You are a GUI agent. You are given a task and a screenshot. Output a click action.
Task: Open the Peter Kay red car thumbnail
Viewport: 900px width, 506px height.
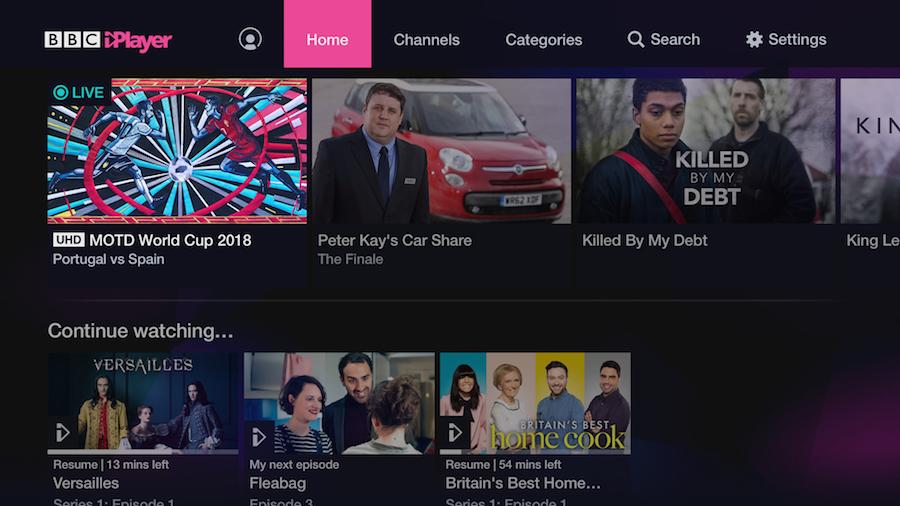(x=441, y=151)
